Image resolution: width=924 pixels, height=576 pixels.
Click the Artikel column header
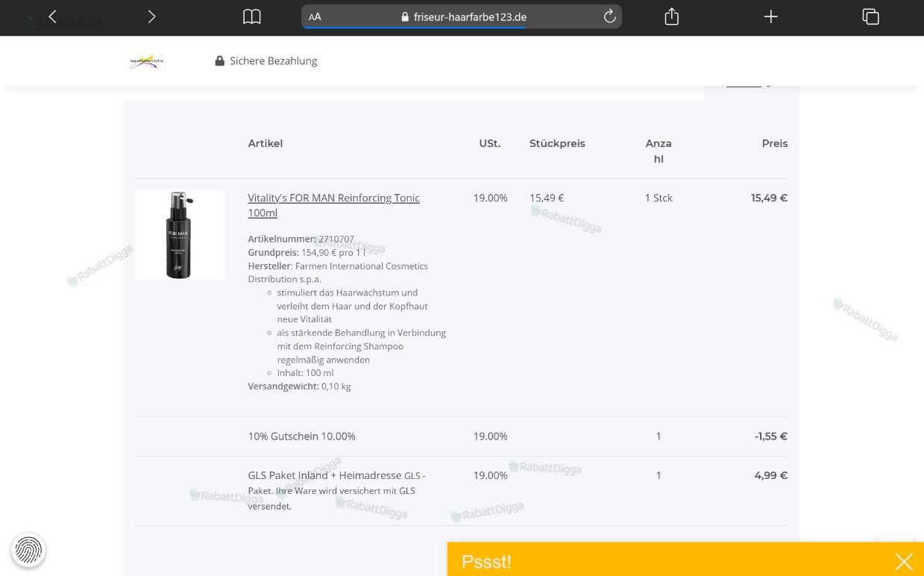[265, 143]
